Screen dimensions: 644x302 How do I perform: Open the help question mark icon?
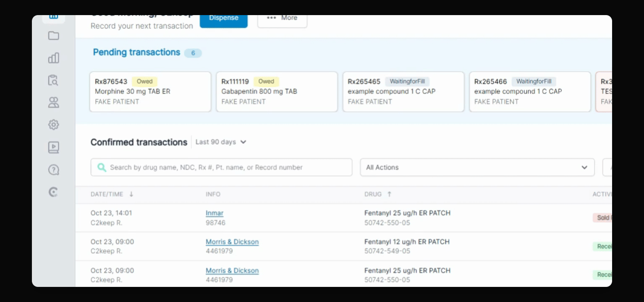pos(54,170)
